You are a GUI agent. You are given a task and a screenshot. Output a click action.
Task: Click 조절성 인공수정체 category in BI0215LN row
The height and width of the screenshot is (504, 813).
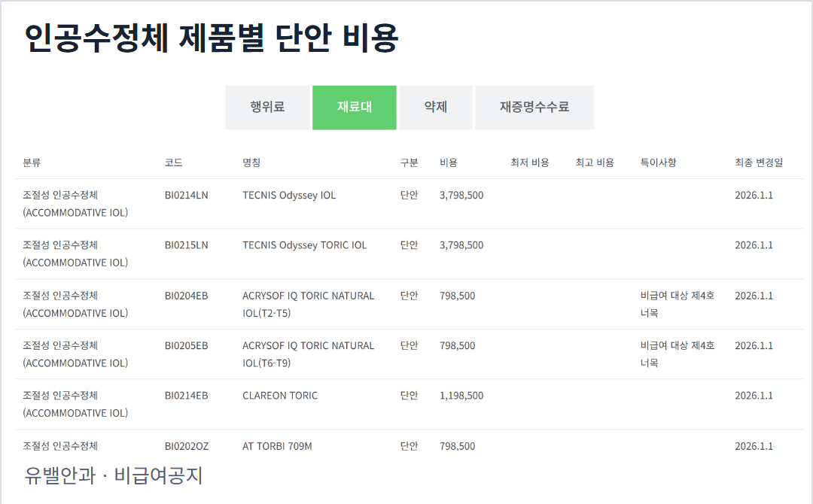point(75,254)
